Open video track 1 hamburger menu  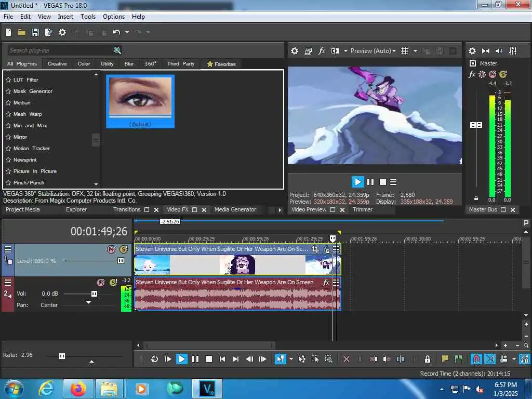click(8, 250)
